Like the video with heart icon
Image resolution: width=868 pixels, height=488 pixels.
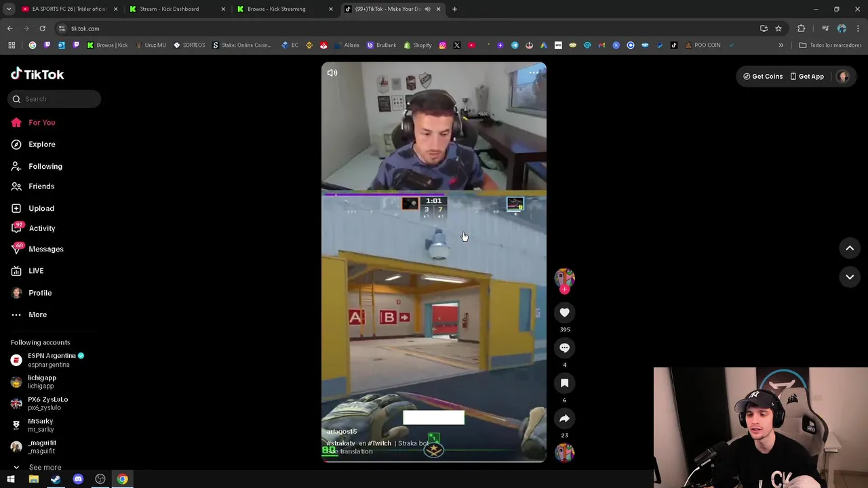click(x=564, y=312)
